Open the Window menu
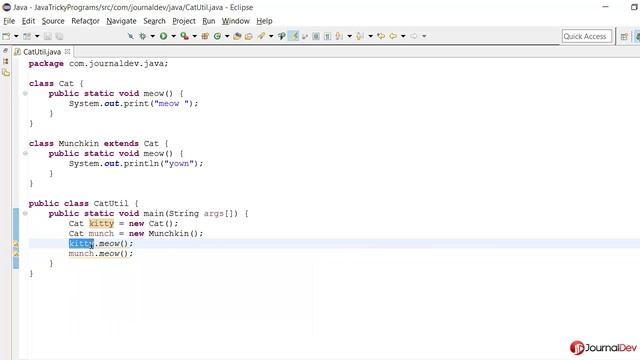 click(236, 21)
